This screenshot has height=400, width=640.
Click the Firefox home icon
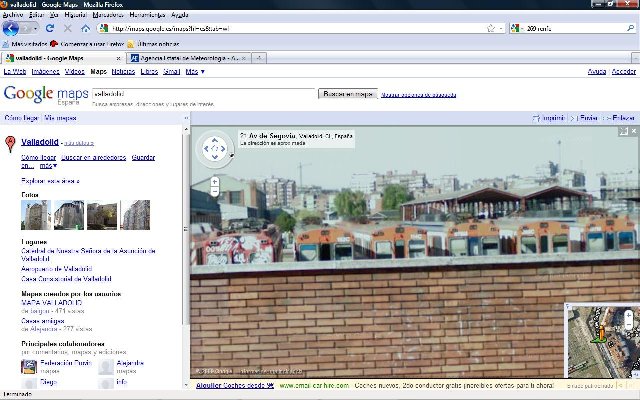[86, 28]
